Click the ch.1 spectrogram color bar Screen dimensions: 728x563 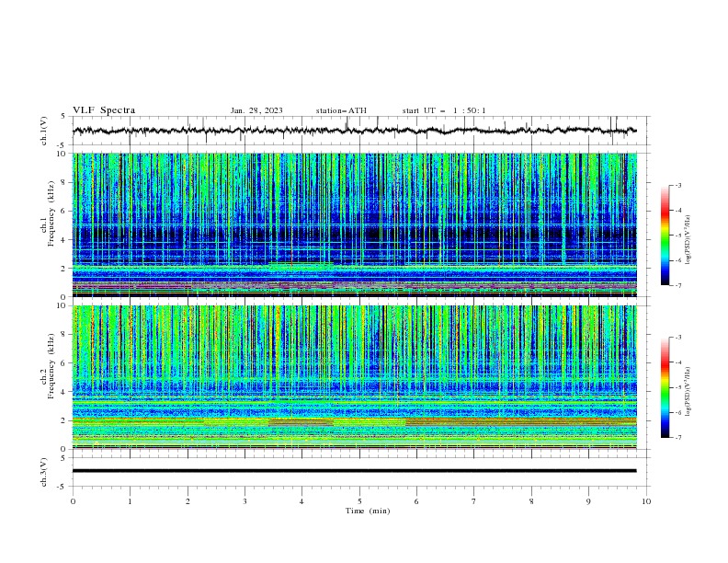coord(665,236)
